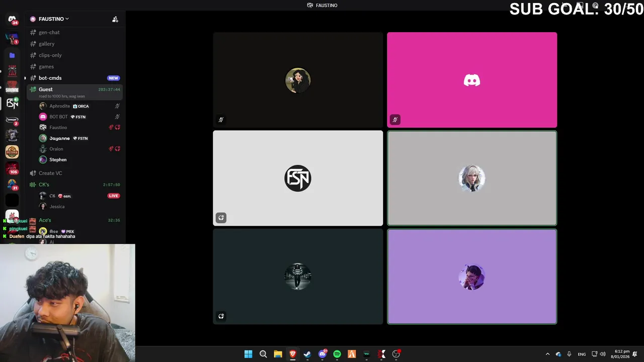
Task: Focus the purple participant tile
Action: pyautogui.click(x=472, y=277)
